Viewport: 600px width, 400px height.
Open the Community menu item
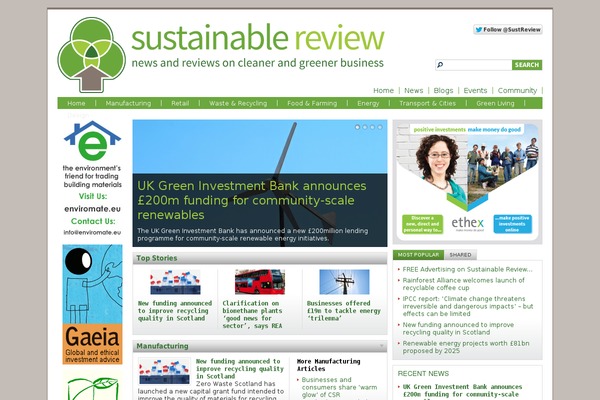(x=517, y=90)
